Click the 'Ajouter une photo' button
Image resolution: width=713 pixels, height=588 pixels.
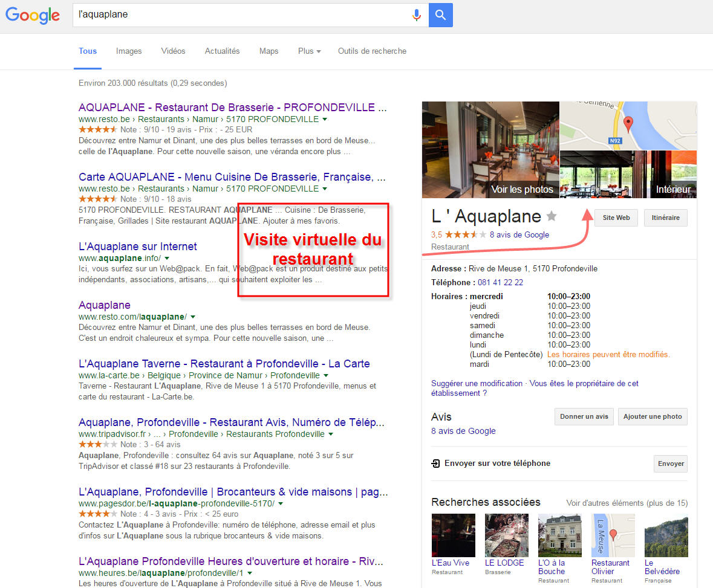click(653, 416)
